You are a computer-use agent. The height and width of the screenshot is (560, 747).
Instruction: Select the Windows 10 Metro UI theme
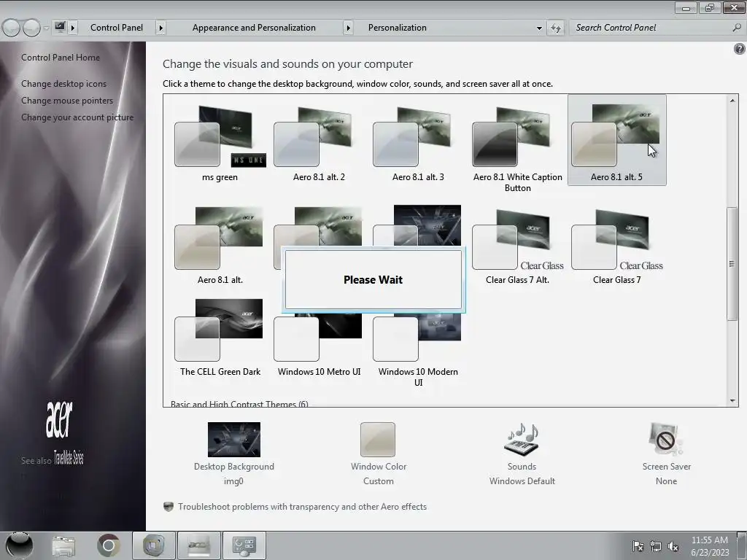(x=319, y=345)
